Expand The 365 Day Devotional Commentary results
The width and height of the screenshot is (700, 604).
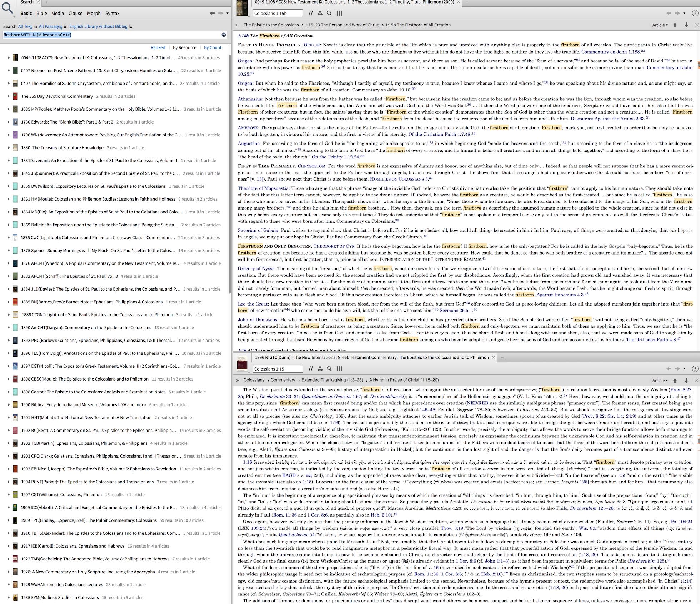click(x=9, y=96)
